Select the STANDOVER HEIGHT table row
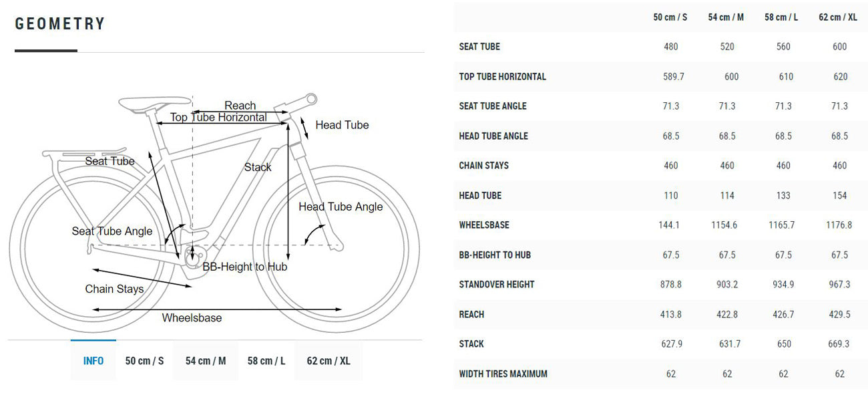 click(x=661, y=285)
